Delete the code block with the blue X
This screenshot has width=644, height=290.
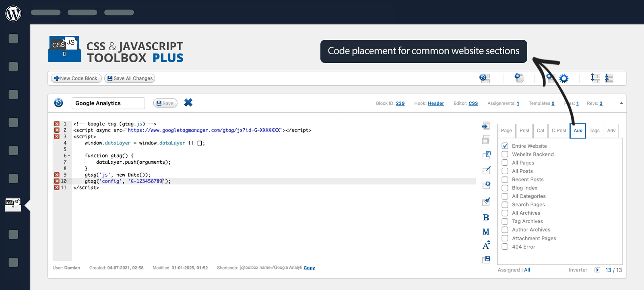point(188,103)
